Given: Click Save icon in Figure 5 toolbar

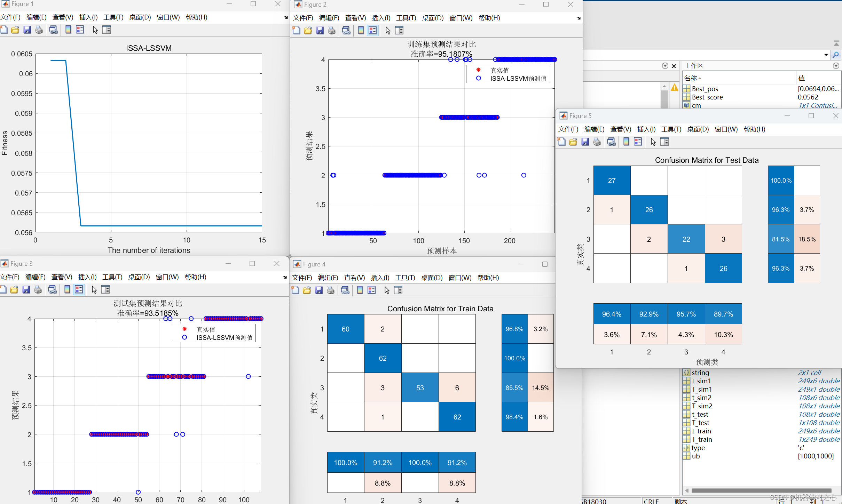Looking at the screenshot, I should (585, 142).
